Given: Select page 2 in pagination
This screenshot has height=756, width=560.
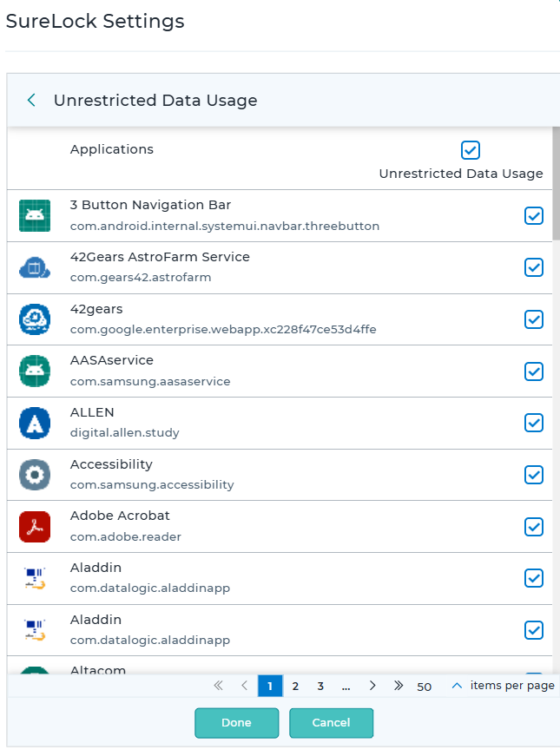Looking at the screenshot, I should pyautogui.click(x=295, y=686).
